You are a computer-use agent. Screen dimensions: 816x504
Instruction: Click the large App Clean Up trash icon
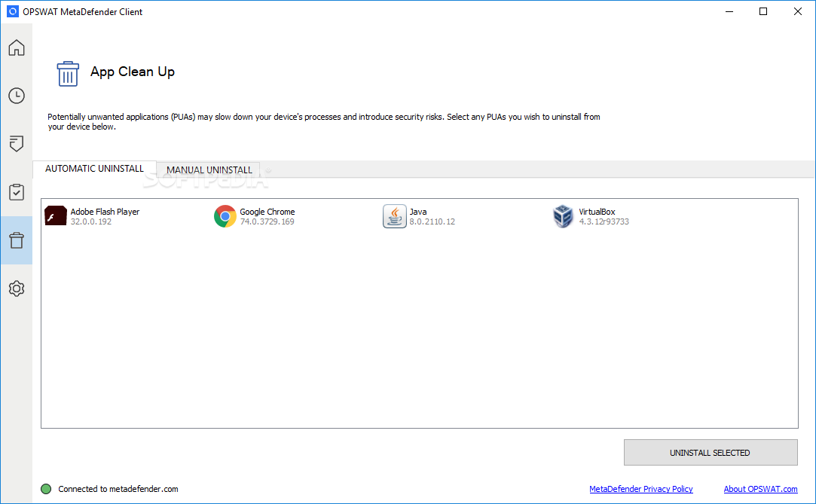[x=68, y=73]
